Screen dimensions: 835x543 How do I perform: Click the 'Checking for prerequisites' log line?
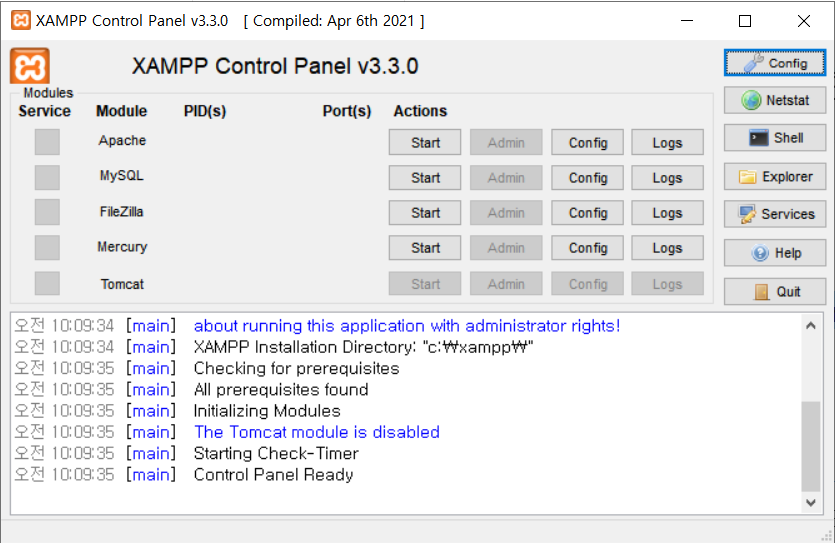[297, 368]
